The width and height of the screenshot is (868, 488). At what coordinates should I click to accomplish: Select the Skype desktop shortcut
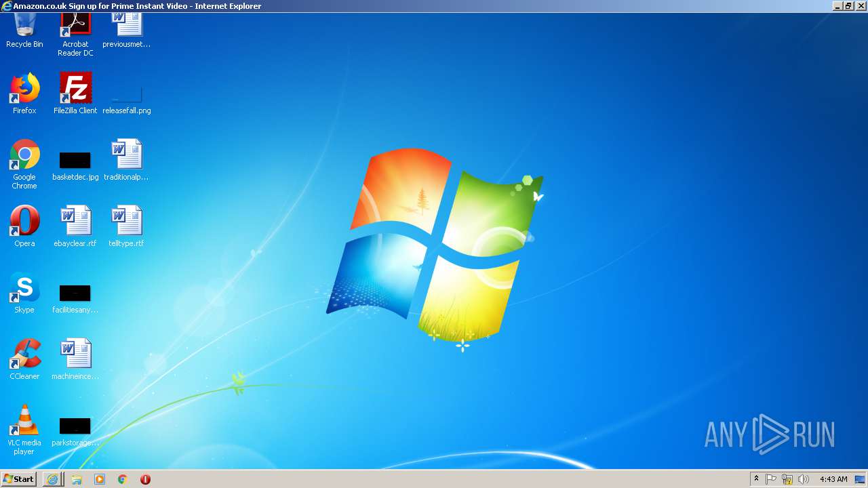[24, 293]
